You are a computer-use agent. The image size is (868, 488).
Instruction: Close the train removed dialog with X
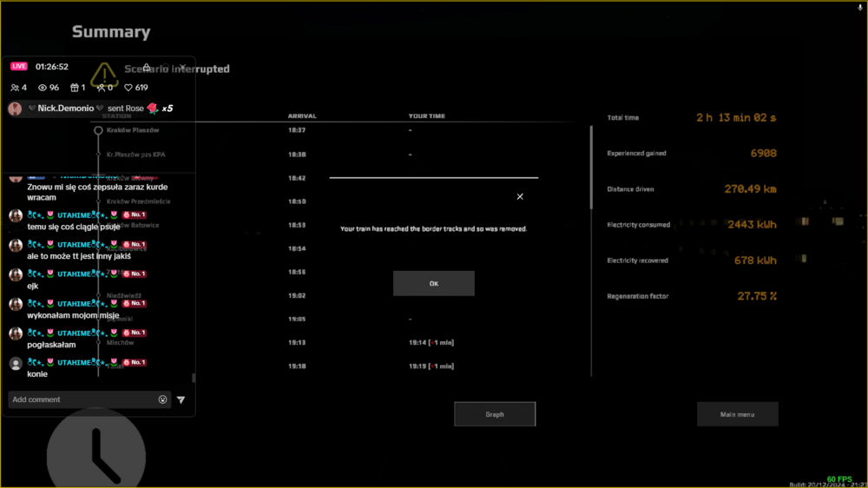coord(520,196)
